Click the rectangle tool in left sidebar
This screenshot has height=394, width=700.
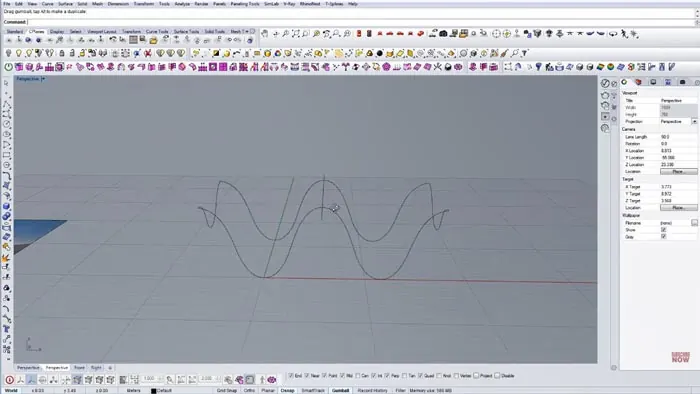pos(6,155)
